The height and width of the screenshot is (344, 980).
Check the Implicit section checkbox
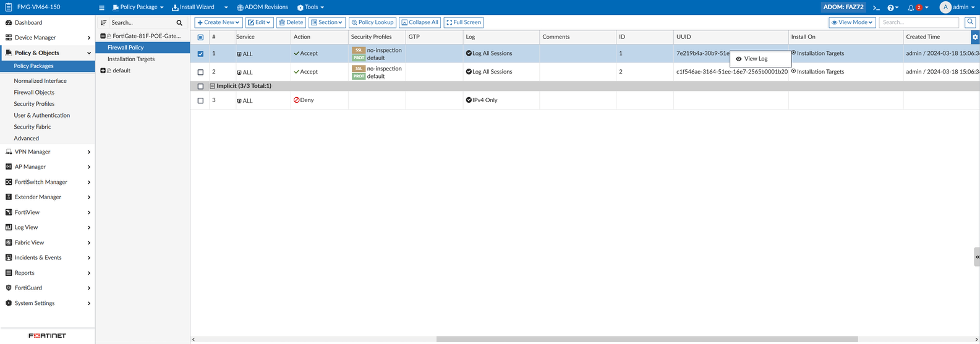pos(200,86)
